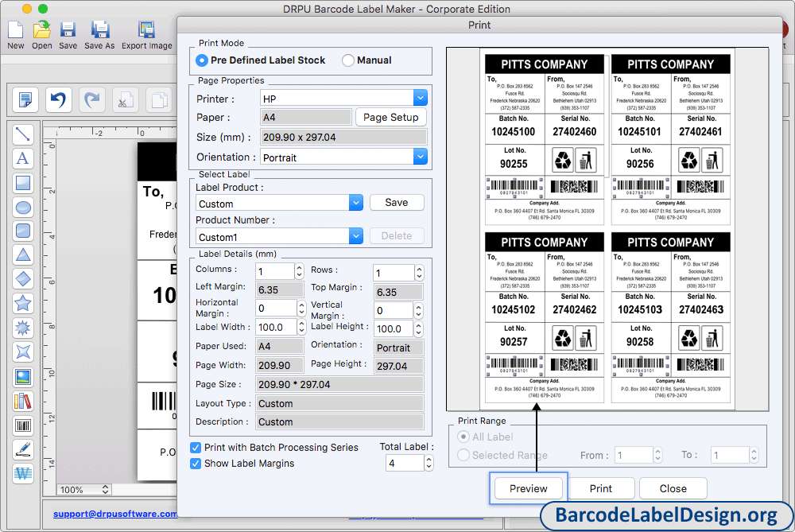795x532 pixels.
Task: Click the Redo arrow icon
Action: click(91, 99)
